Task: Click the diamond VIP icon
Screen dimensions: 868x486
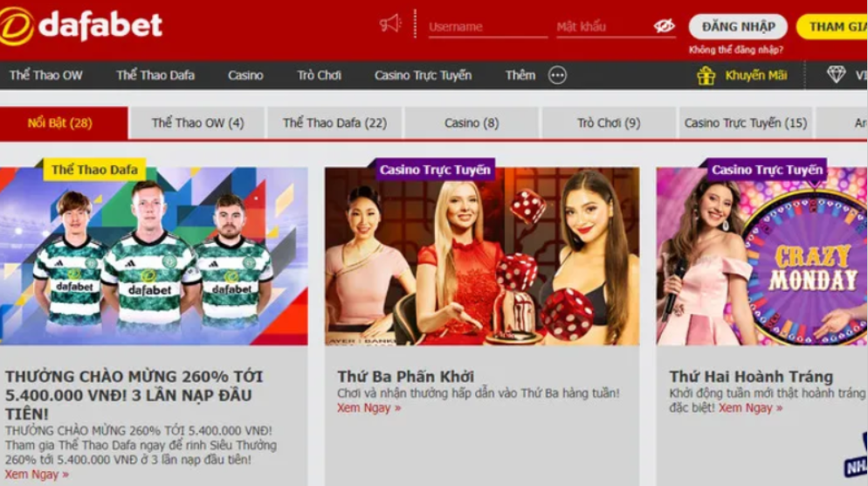Action: [836, 74]
